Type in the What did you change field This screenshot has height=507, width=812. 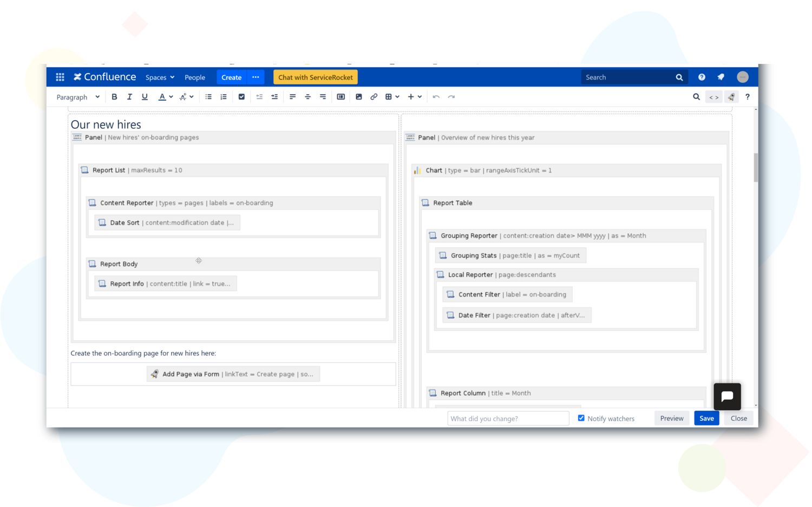click(508, 418)
